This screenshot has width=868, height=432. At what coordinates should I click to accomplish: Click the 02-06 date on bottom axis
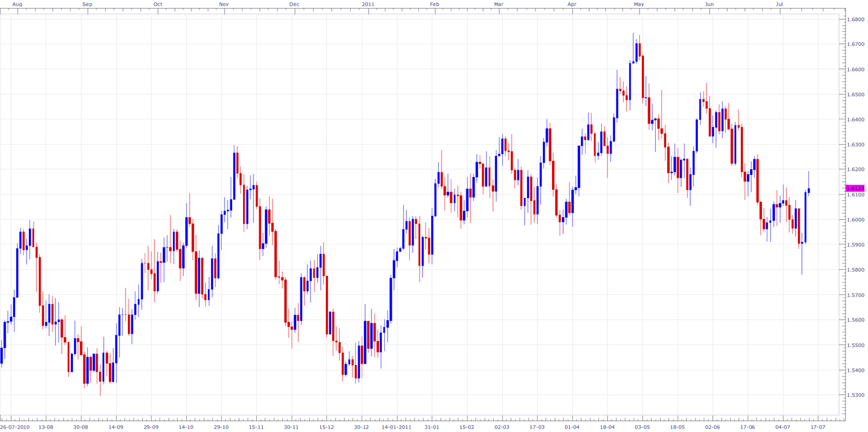[x=712, y=427]
